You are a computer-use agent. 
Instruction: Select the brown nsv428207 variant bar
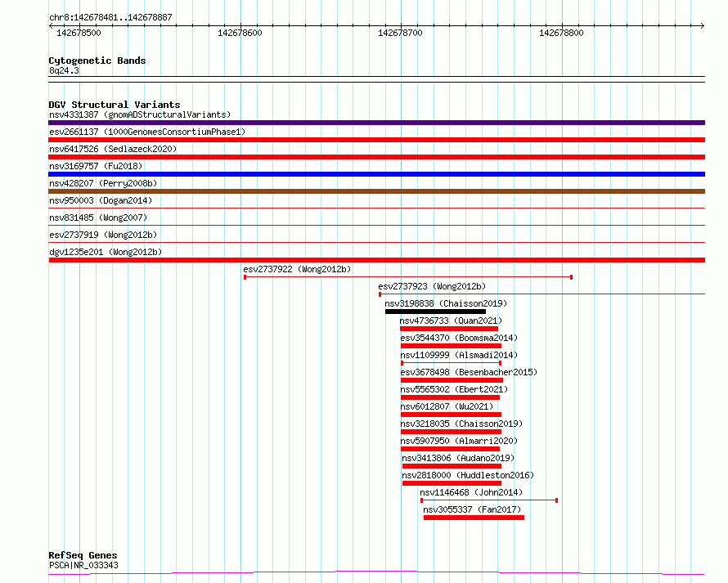(376, 191)
